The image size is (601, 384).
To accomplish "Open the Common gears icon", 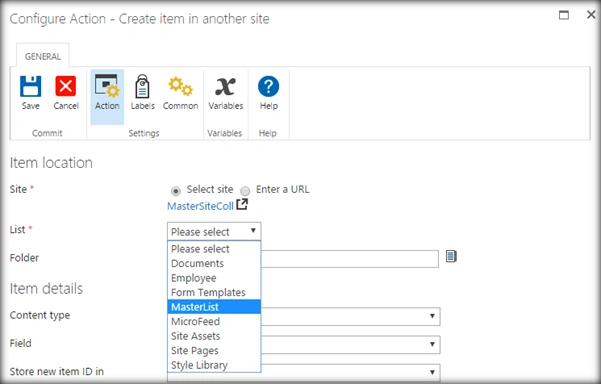I will [180, 86].
